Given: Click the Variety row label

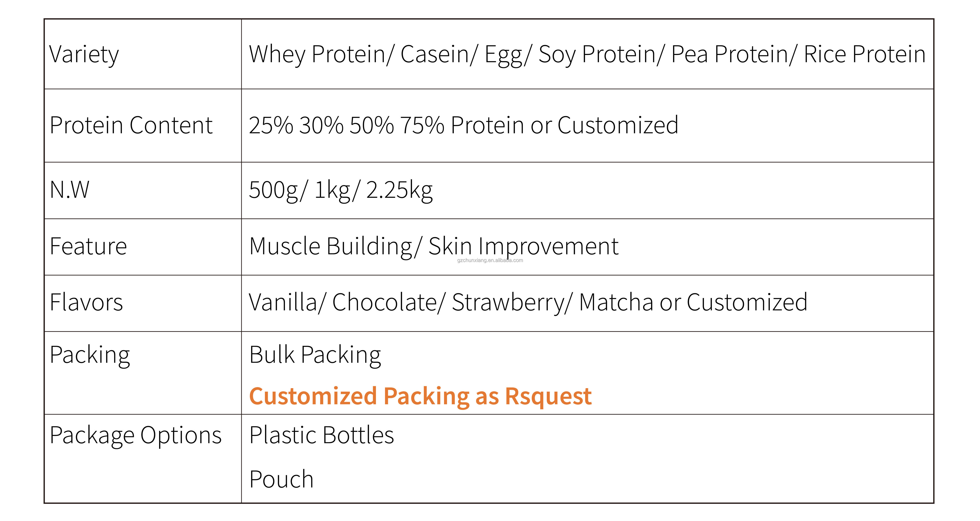Looking at the screenshot, I should click(84, 54).
